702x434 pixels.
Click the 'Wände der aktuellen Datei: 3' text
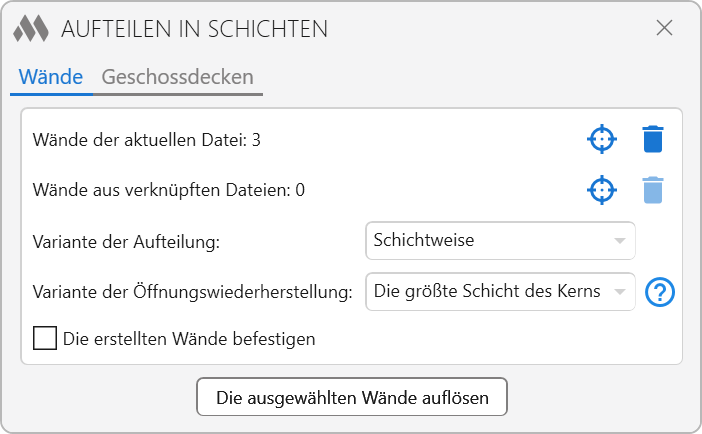click(147, 140)
